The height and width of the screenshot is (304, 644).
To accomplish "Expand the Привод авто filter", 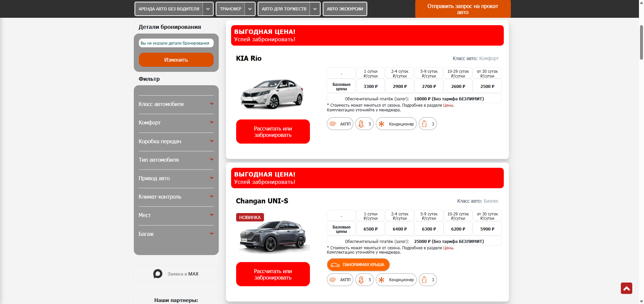I will (x=176, y=178).
